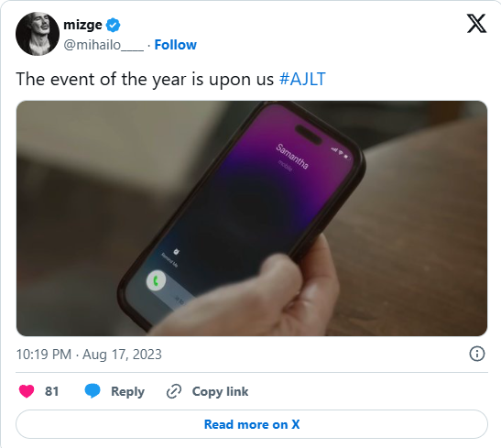Click the 81 likes count
501x448 pixels.
(52, 391)
